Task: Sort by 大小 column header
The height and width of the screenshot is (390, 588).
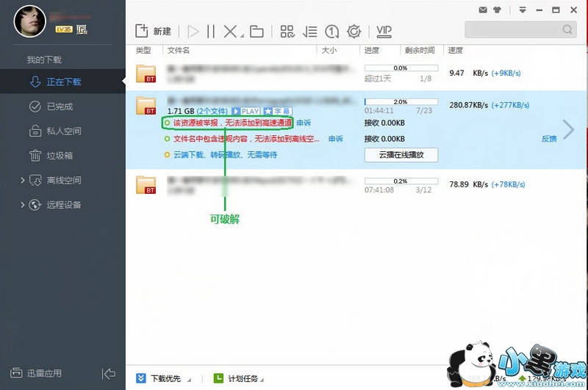Action: click(329, 50)
